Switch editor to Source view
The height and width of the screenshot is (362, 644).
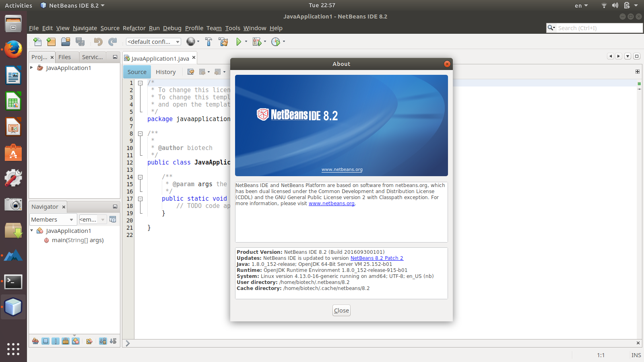pos(137,72)
